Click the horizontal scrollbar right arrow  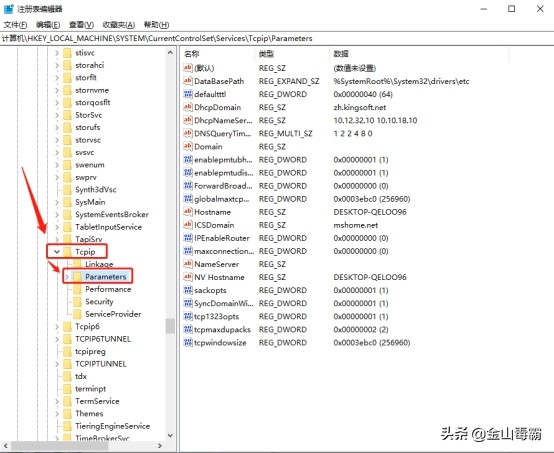point(160,446)
